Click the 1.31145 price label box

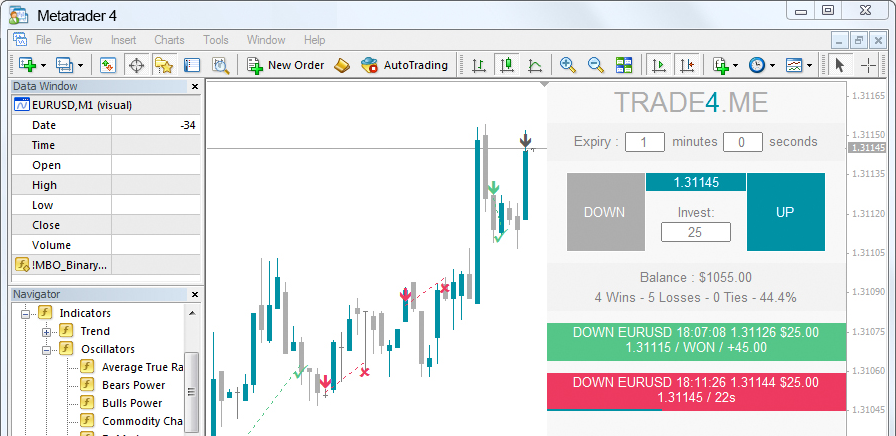tap(695, 183)
